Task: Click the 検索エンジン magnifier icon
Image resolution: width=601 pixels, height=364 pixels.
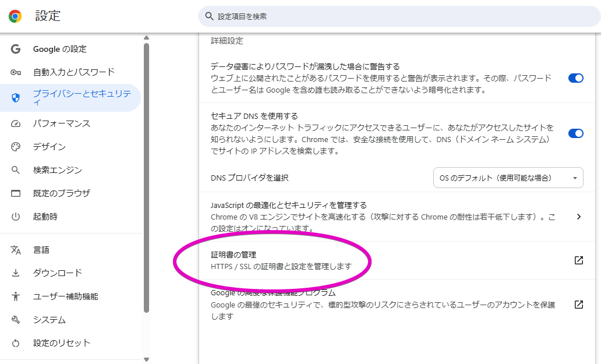Action: point(16,170)
